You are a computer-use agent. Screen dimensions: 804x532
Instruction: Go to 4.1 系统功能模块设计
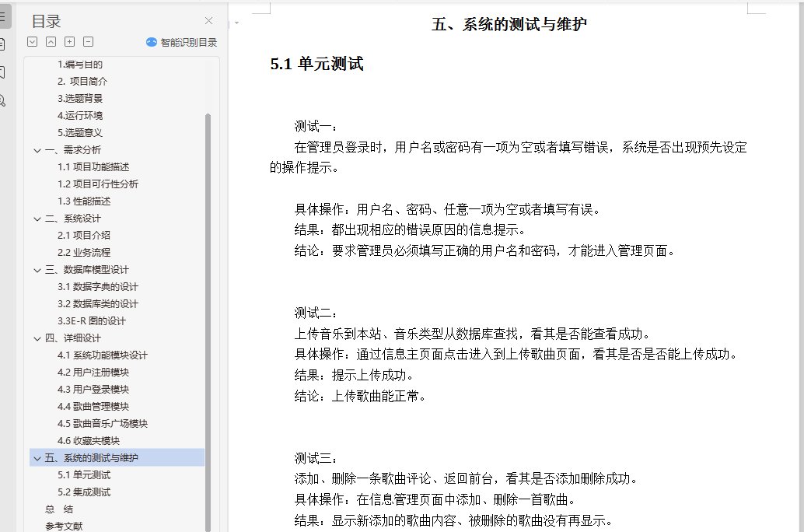click(x=103, y=355)
